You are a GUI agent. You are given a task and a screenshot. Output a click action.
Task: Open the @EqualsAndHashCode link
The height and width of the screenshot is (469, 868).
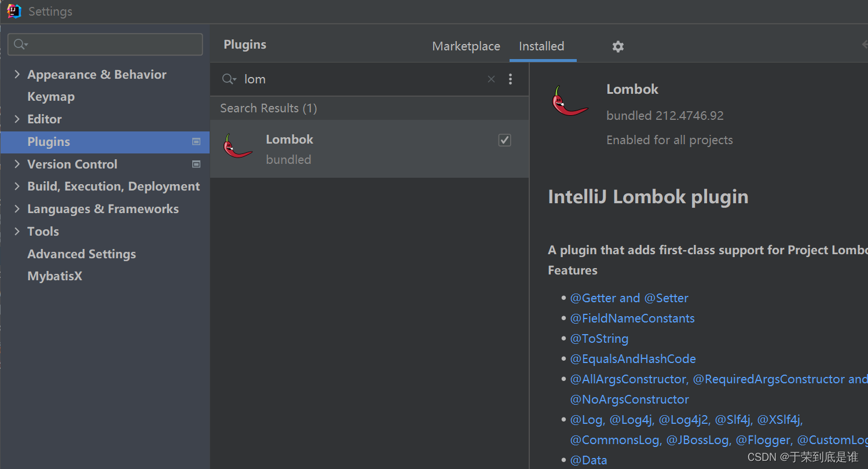click(633, 359)
